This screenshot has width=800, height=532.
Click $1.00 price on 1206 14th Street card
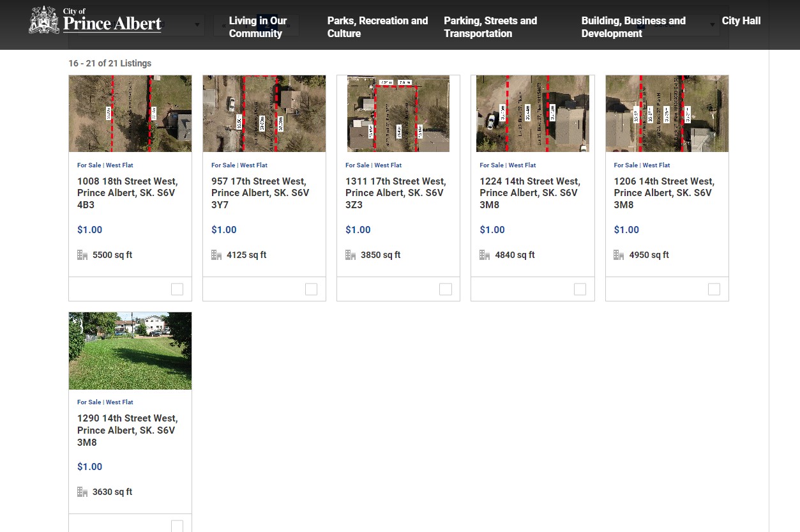coord(626,230)
